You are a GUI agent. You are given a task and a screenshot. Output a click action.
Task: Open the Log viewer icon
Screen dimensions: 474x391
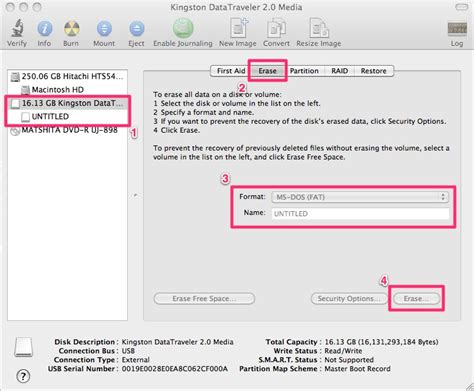(457, 29)
